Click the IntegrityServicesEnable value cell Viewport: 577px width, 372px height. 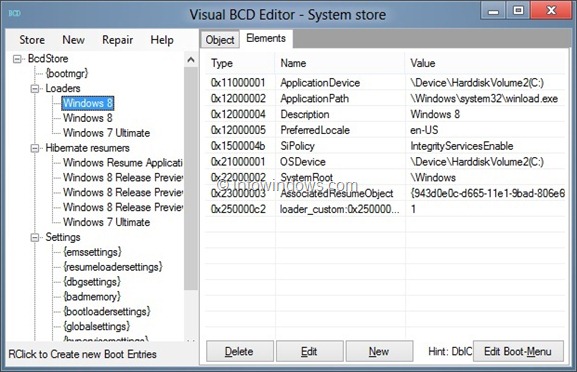click(x=461, y=146)
